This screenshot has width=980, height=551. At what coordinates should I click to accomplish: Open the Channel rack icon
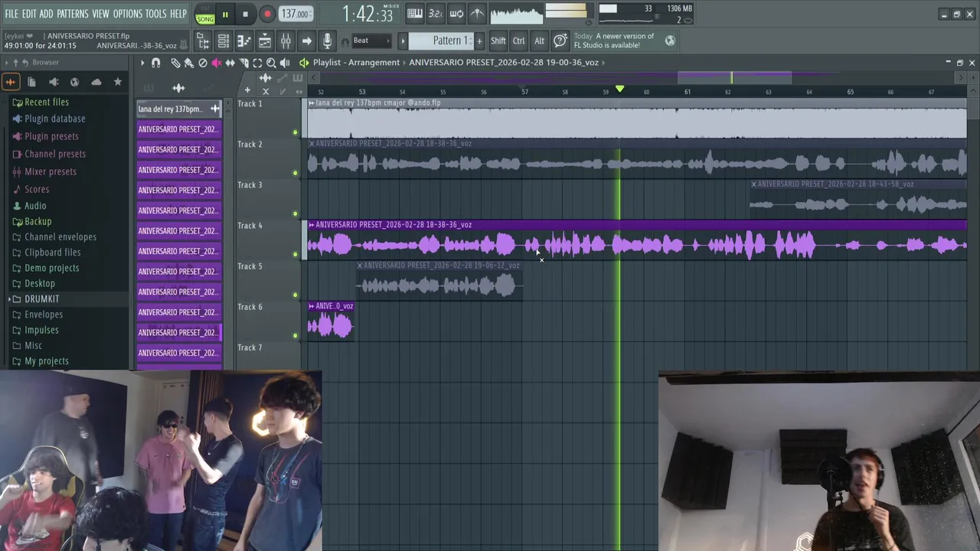point(224,41)
